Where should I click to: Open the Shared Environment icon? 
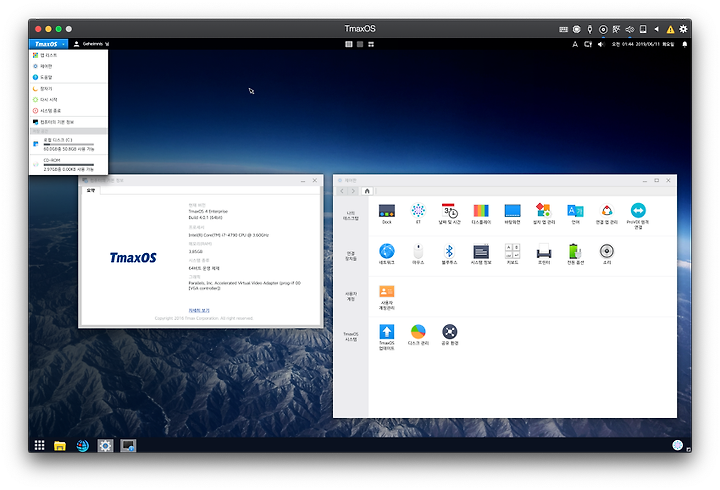click(450, 332)
